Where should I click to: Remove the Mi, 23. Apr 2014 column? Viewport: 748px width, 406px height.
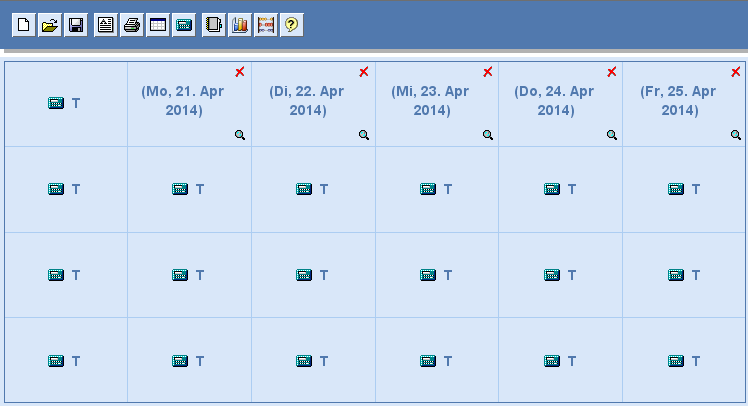(488, 72)
